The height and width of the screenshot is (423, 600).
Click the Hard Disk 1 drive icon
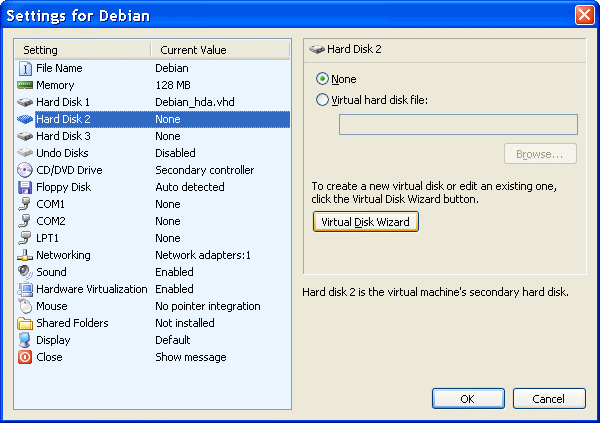click(x=25, y=102)
